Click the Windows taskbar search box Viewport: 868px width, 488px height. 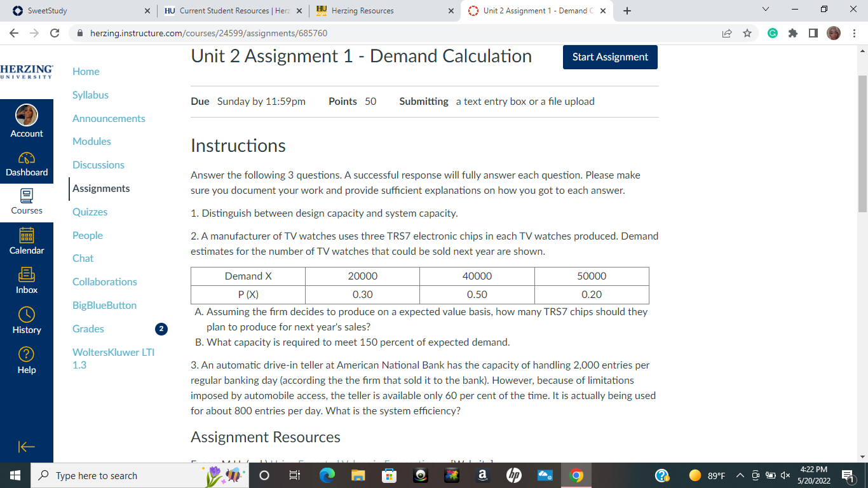coord(117,475)
